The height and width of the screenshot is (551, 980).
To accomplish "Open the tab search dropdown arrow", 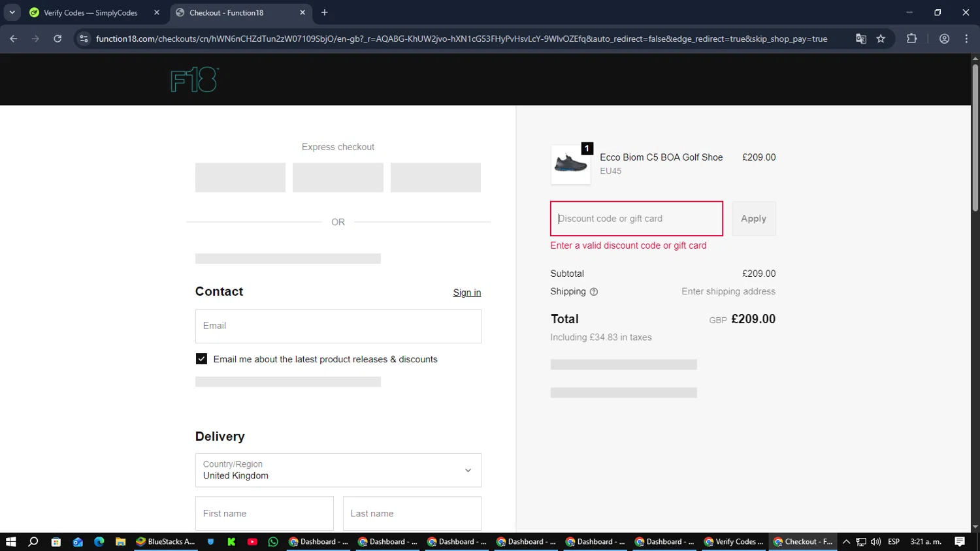I will [x=12, y=12].
